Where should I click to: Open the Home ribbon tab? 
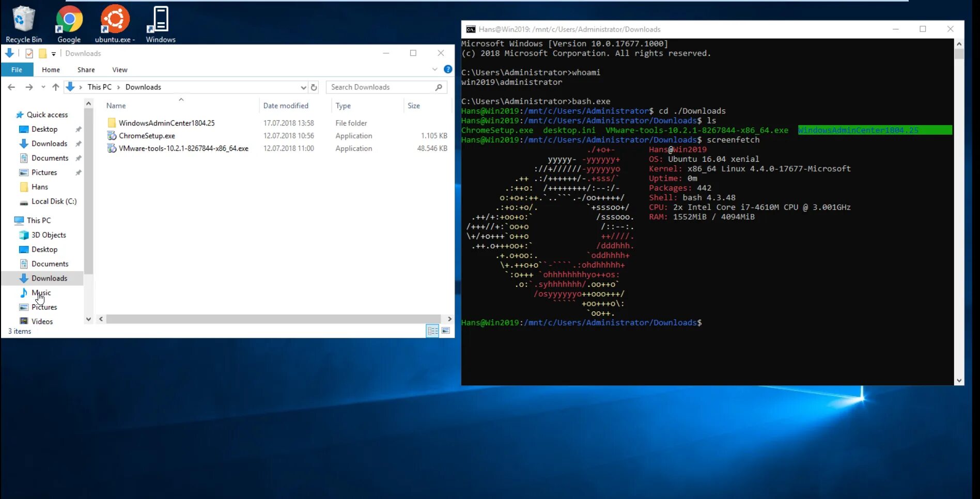[51, 70]
